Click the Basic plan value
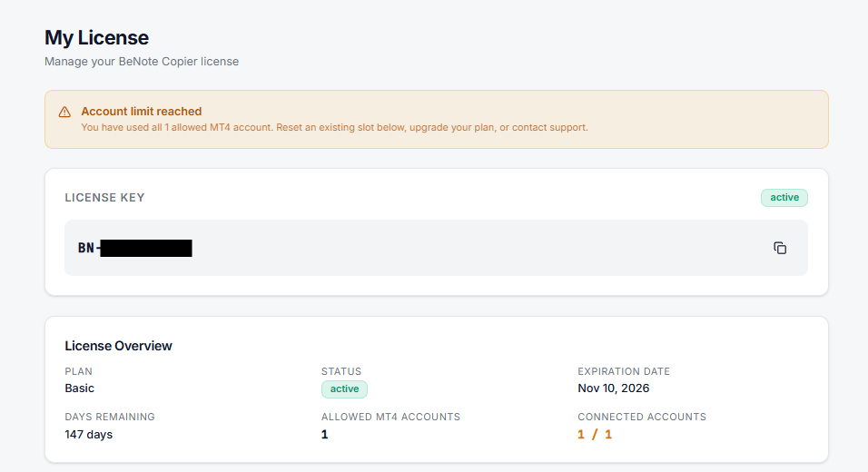Image resolution: width=868 pixels, height=472 pixels. 79,388
